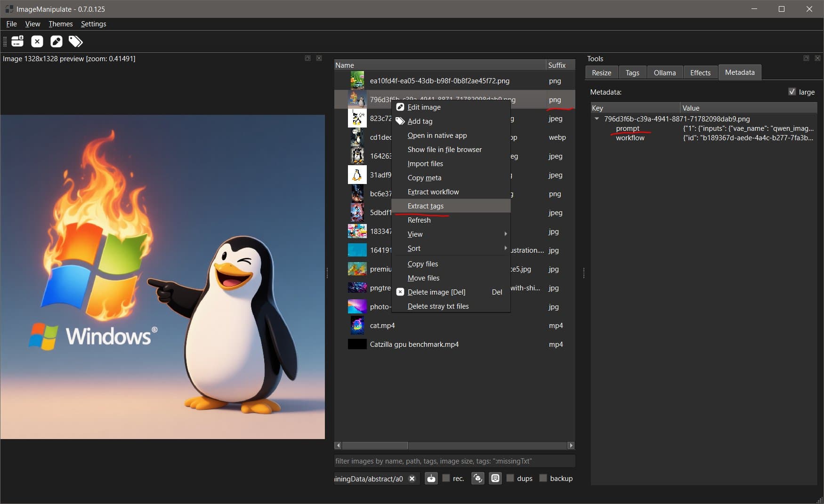Clear the folder path field
The height and width of the screenshot is (504, 824).
tap(412, 479)
